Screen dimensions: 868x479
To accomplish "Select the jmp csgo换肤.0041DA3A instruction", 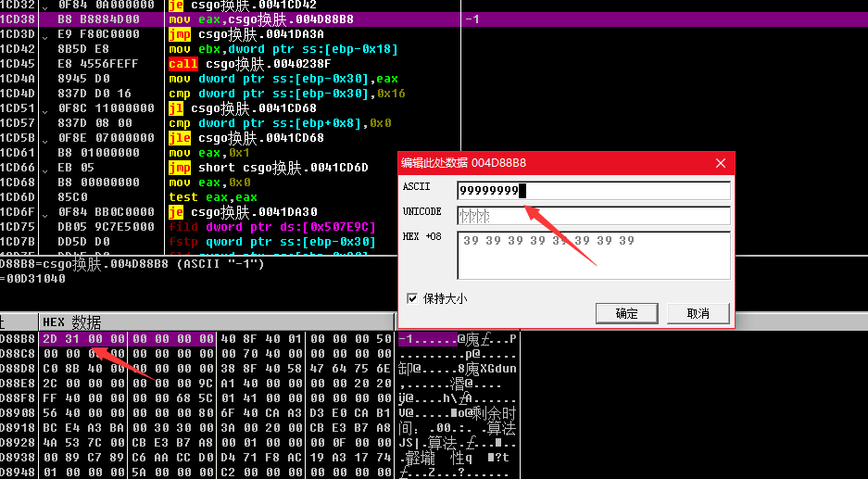I will pyautogui.click(x=246, y=34).
